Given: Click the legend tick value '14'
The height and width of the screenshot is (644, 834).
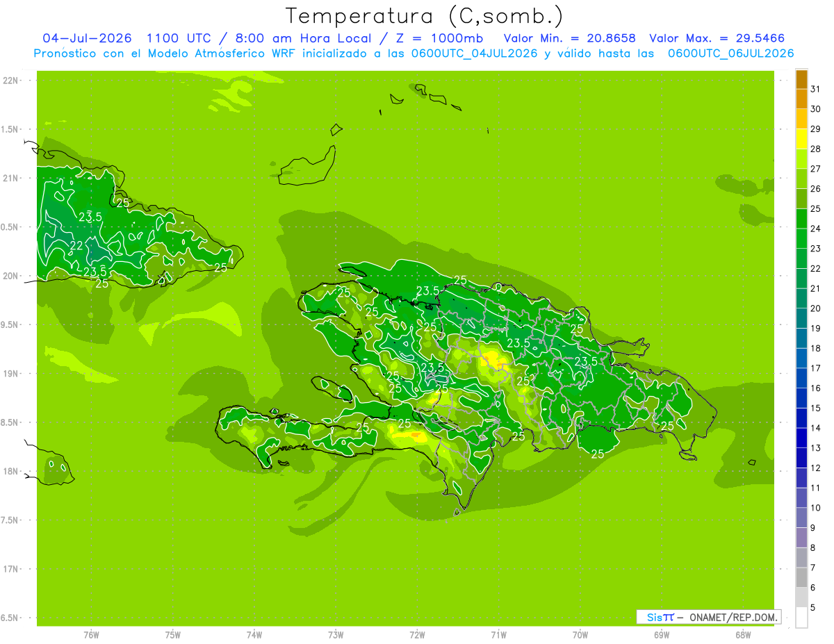Looking at the screenshot, I should (816, 428).
